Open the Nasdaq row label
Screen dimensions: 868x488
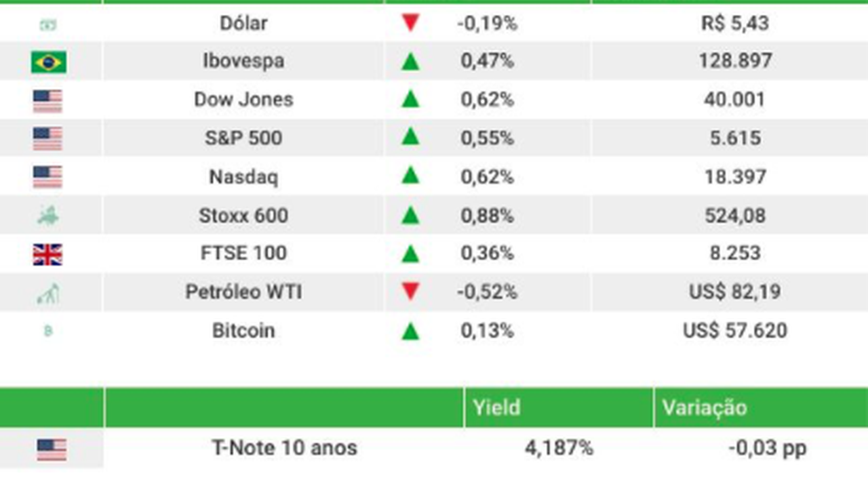(x=243, y=177)
